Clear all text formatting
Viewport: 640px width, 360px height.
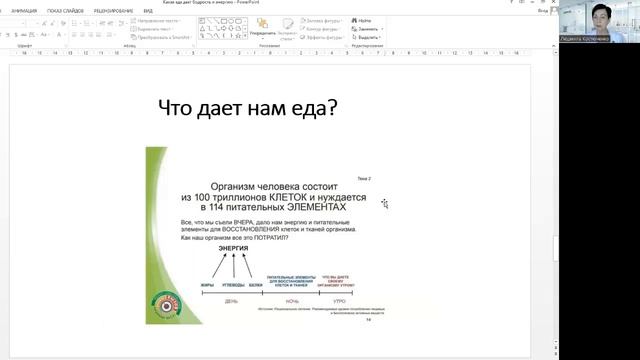tap(63, 24)
